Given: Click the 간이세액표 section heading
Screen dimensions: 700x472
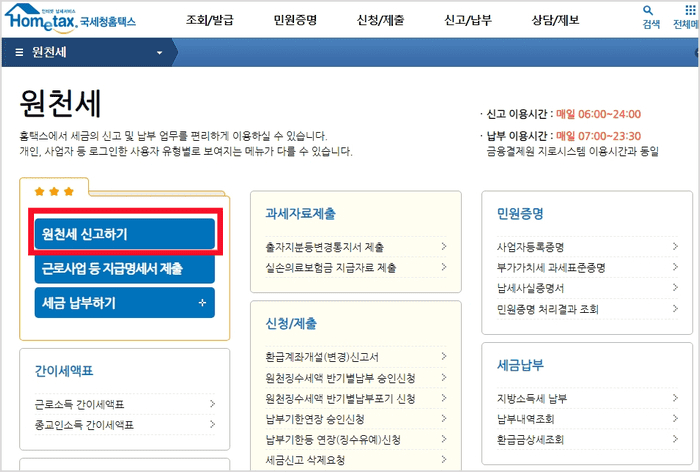Looking at the screenshot, I should 64,371.
